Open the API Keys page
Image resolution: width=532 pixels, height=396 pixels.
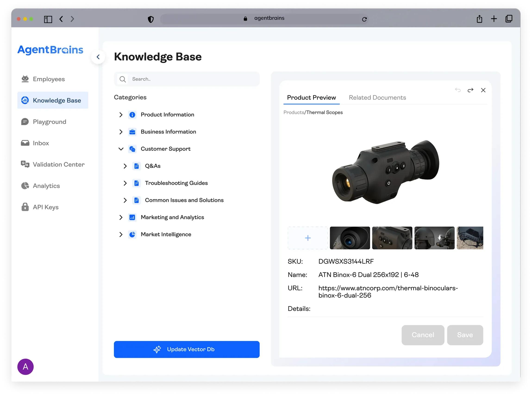pyautogui.click(x=46, y=207)
